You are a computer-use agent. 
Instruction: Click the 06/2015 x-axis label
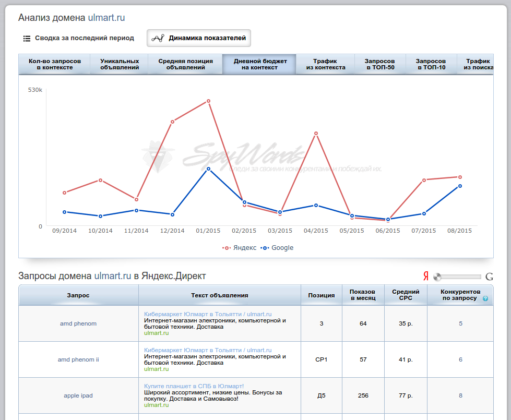click(x=388, y=231)
